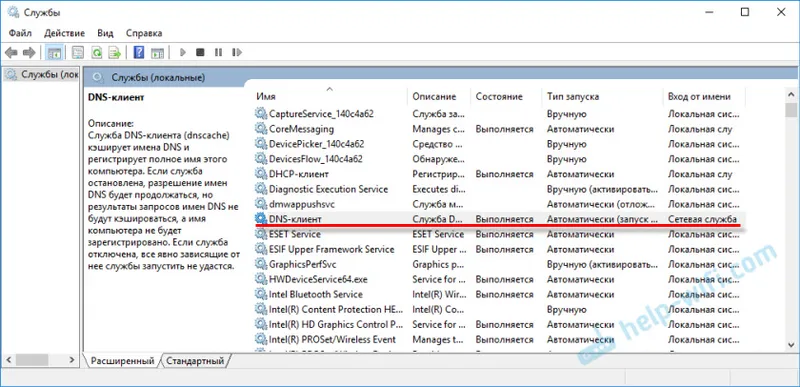
Task: Open the Файл menu
Action: tap(20, 33)
